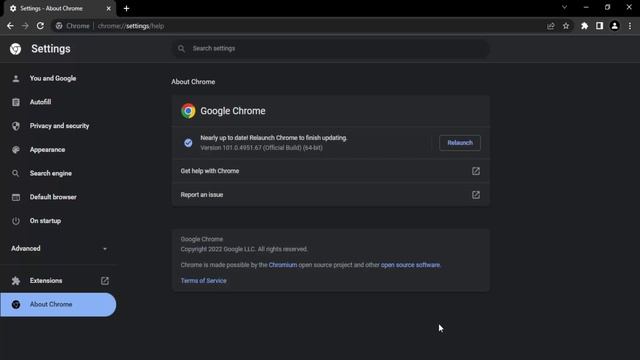The height and width of the screenshot is (360, 640).
Task: Click the Privacy and security shield icon
Action: (16, 126)
